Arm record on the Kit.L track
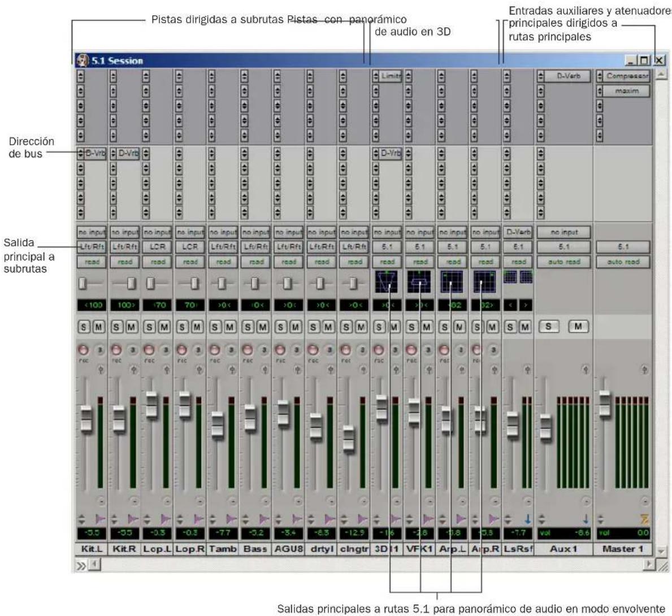This screenshot has width=672, height=616. [83, 350]
